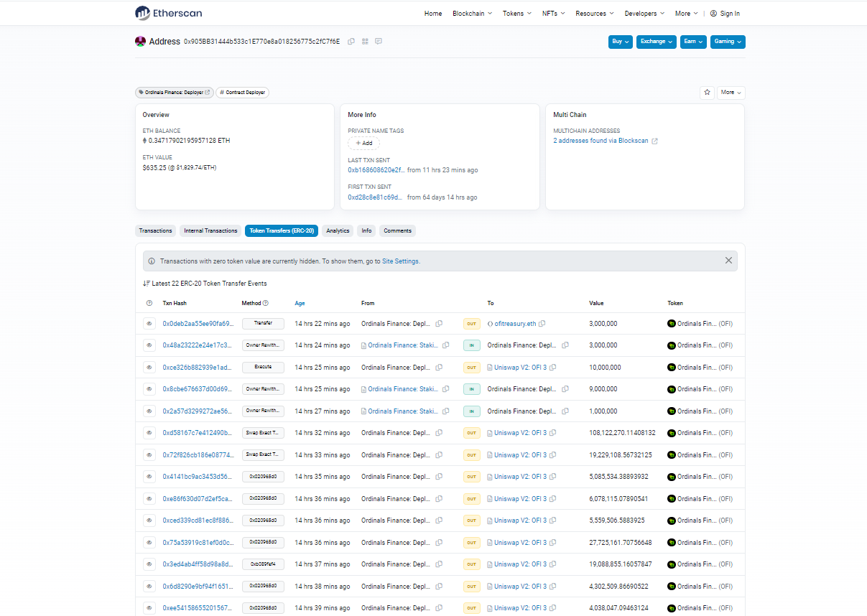Open the More dropdown next to star
Screen dimensions: 867x616
click(x=731, y=93)
